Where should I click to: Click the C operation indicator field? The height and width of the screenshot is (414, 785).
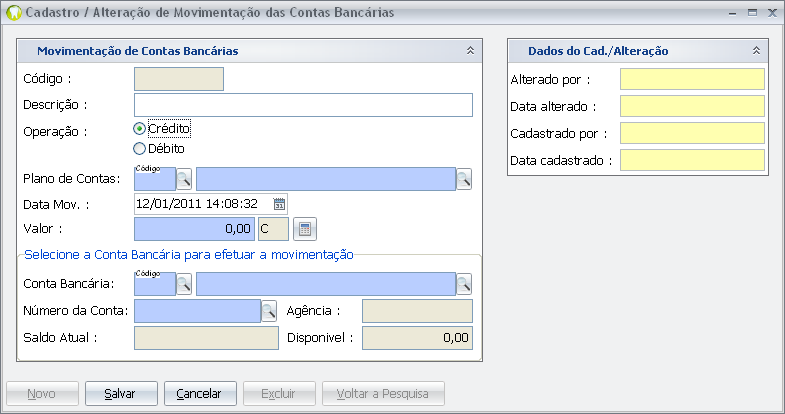pos(273,229)
